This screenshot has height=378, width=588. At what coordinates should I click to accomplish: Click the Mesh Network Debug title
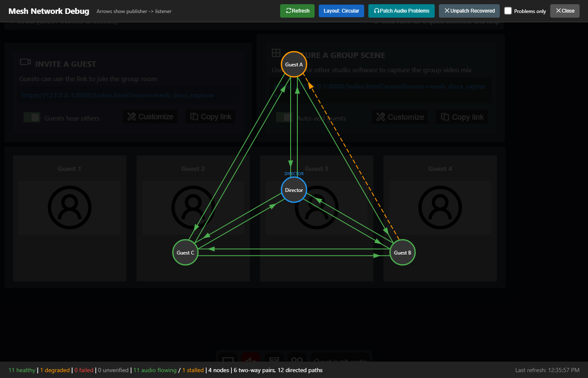(49, 11)
